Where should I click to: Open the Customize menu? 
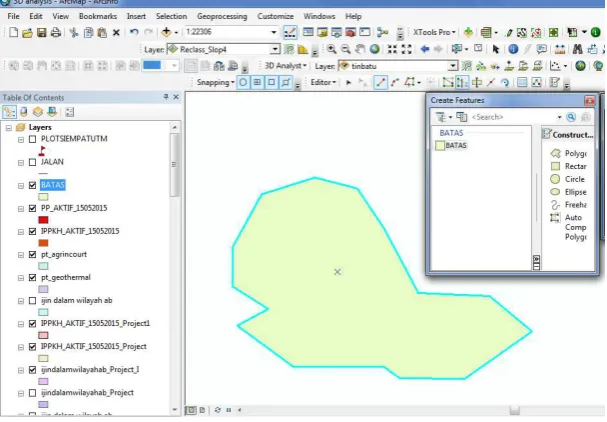point(275,16)
